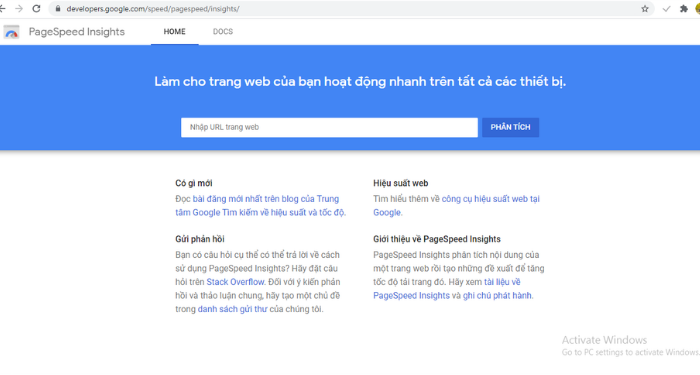
Task: Open 'công cụ hiệu suất web tại Google' link
Action: (456, 205)
